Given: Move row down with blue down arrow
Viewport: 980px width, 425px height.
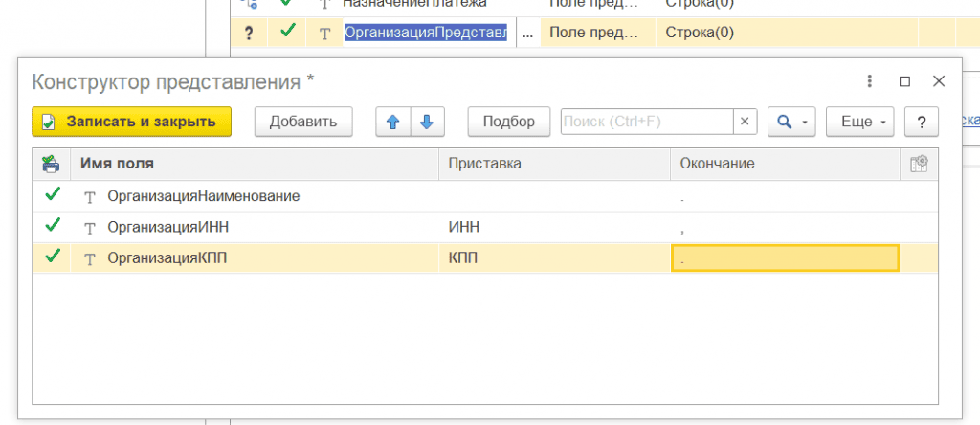Looking at the screenshot, I should point(427,122).
